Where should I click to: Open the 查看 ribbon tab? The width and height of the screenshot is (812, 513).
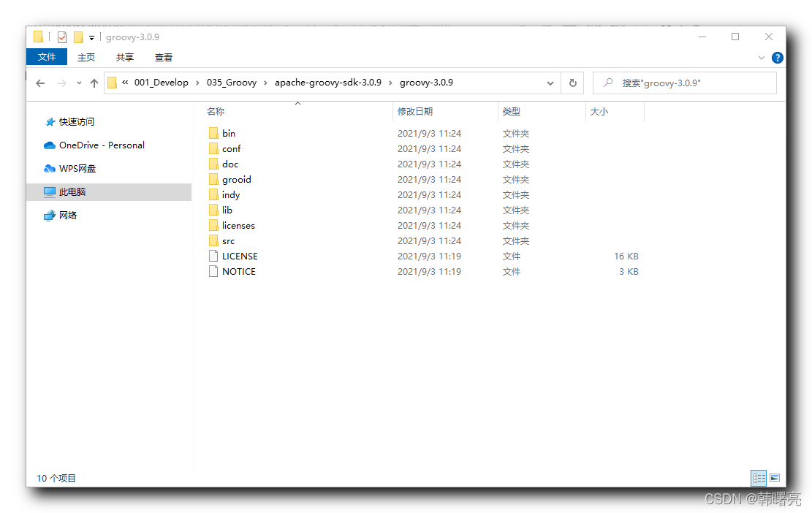[164, 58]
